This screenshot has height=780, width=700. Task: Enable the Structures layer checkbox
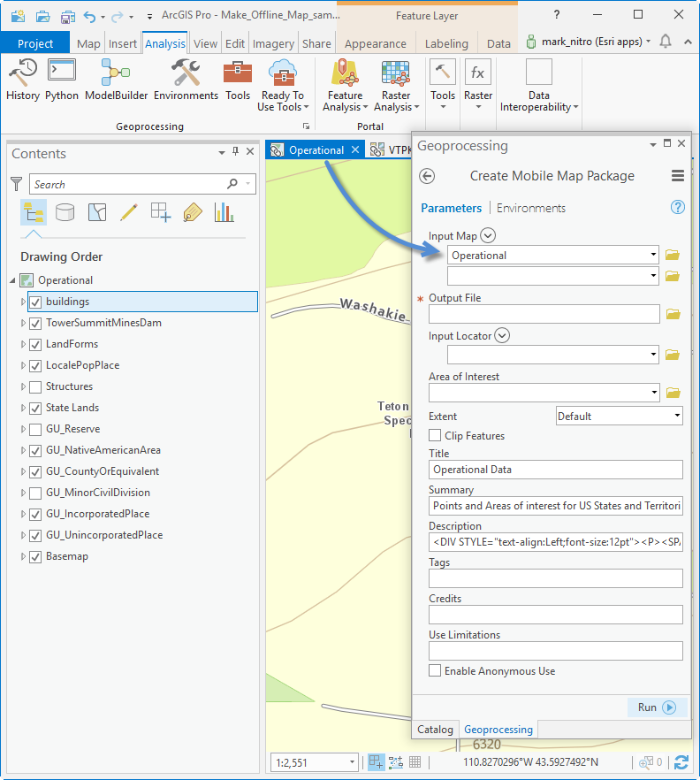(35, 387)
